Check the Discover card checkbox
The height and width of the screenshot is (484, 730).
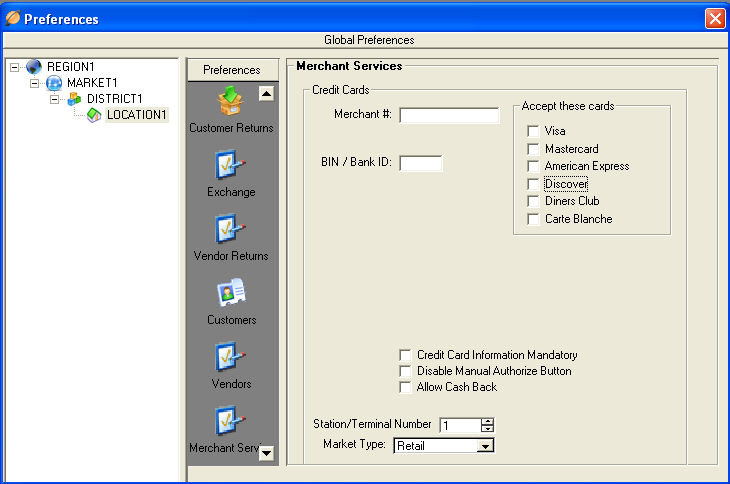533,184
